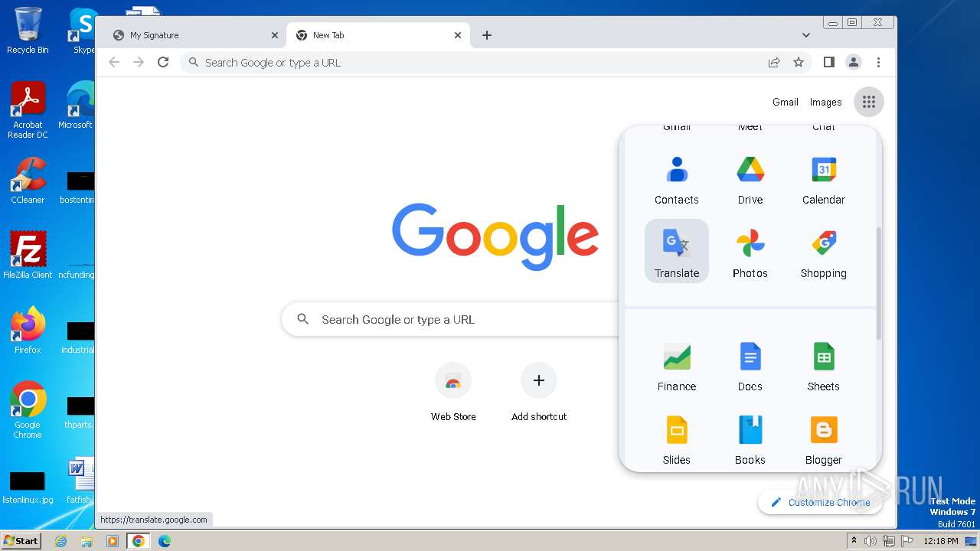Select listenlinux.jpg desktop file
This screenshot has width=980, height=551.
pos(28,487)
